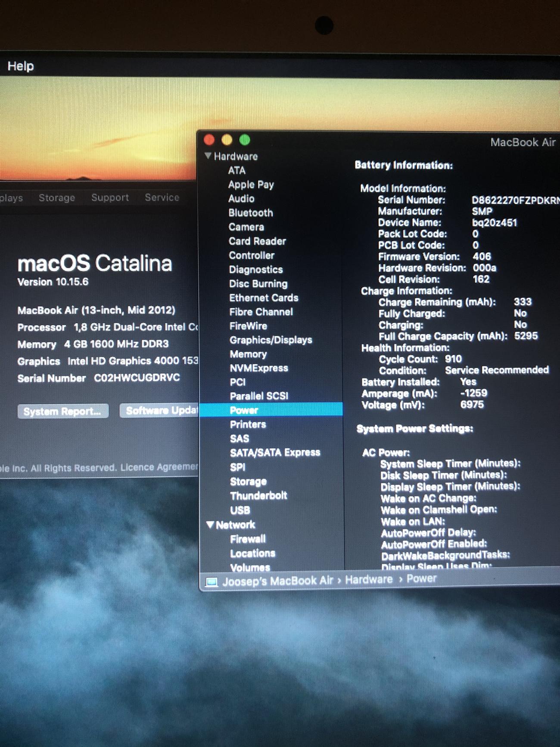Viewport: 560px width, 747px height.
Task: Click the Manufacturer value SMP
Action: click(x=482, y=211)
